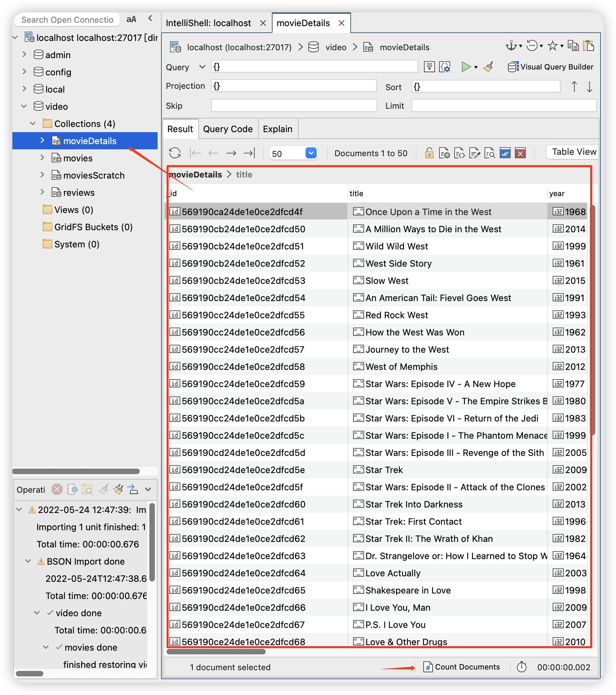616x695 pixels.
Task: Click the star favorites icon
Action: tap(552, 46)
